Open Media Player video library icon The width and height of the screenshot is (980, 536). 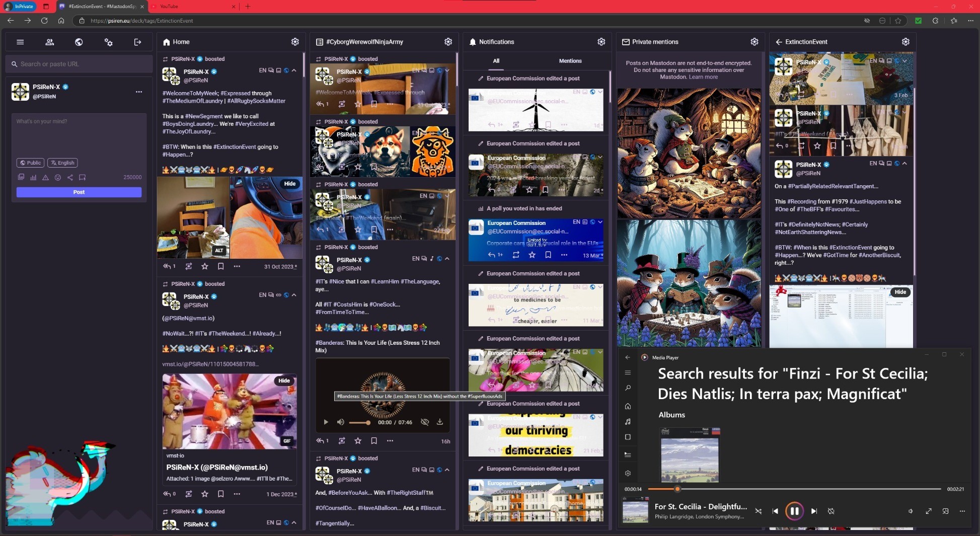[x=628, y=437]
